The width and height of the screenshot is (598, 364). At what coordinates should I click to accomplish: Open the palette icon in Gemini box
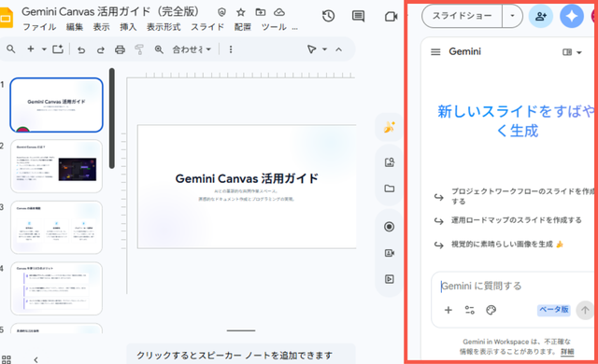(491, 310)
